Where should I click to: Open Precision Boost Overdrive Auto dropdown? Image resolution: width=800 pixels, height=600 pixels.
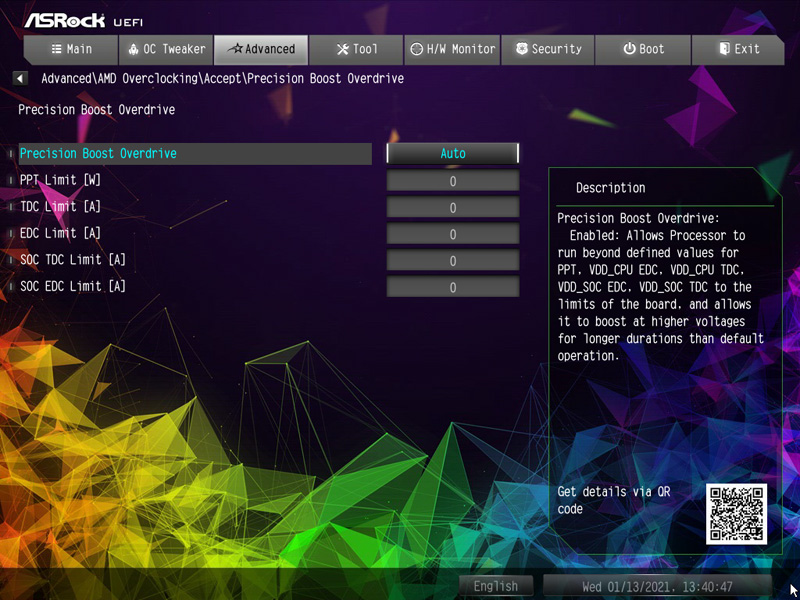(453, 153)
